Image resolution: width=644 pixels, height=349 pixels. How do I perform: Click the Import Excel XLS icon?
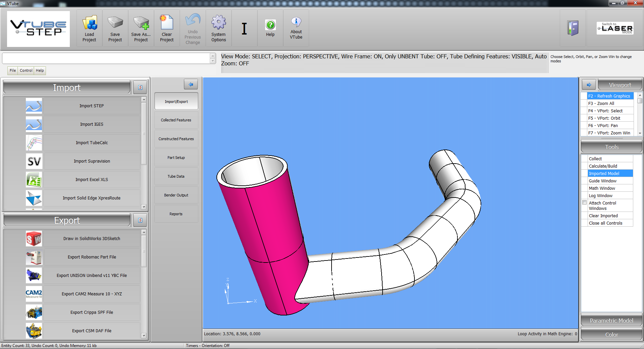coord(34,180)
